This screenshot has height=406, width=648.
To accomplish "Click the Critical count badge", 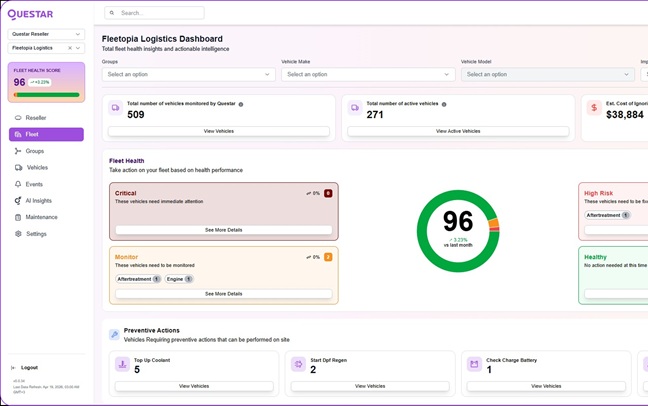I will point(328,193).
